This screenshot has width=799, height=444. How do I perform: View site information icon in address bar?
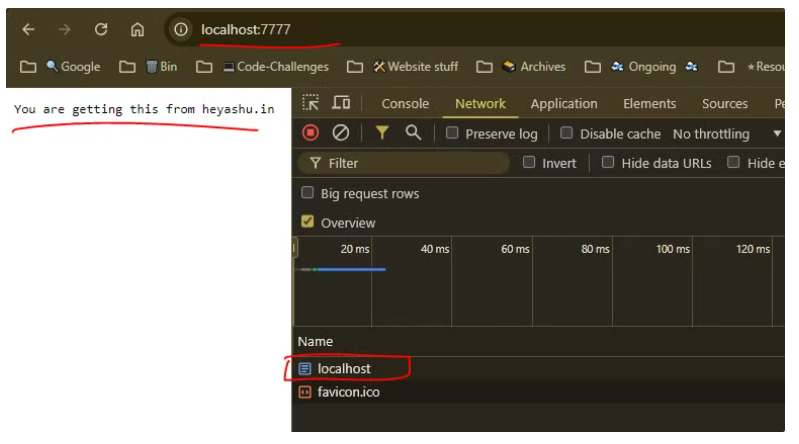(x=180, y=30)
